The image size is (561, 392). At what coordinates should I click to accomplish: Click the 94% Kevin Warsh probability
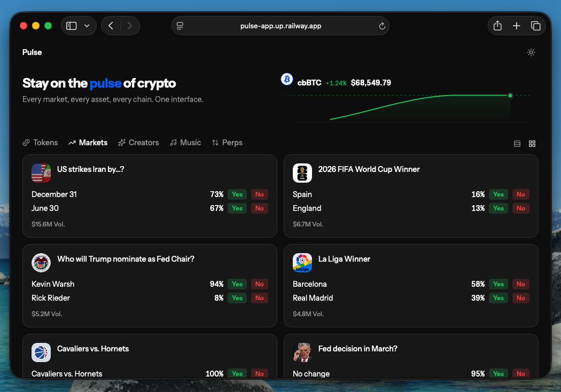216,284
